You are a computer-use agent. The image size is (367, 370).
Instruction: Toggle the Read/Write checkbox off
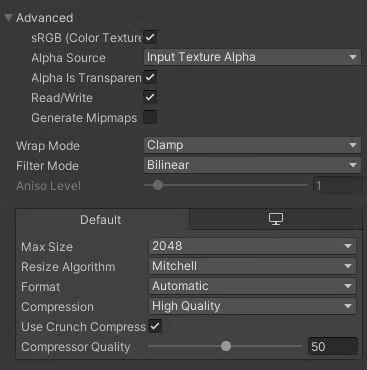(150, 97)
